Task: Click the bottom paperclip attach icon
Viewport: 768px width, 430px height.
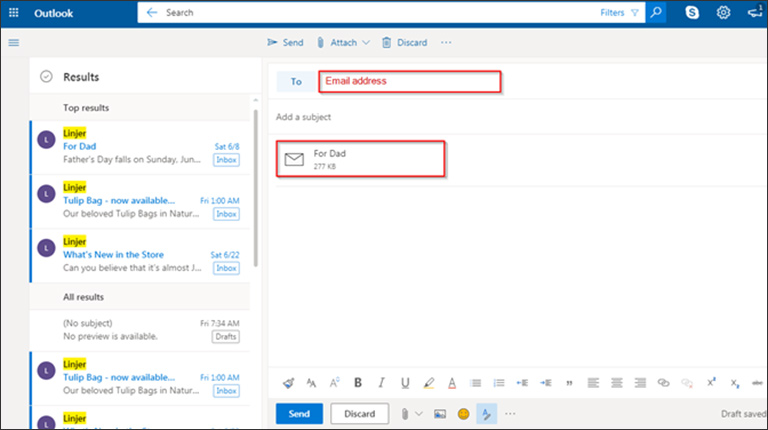Action: [405, 414]
